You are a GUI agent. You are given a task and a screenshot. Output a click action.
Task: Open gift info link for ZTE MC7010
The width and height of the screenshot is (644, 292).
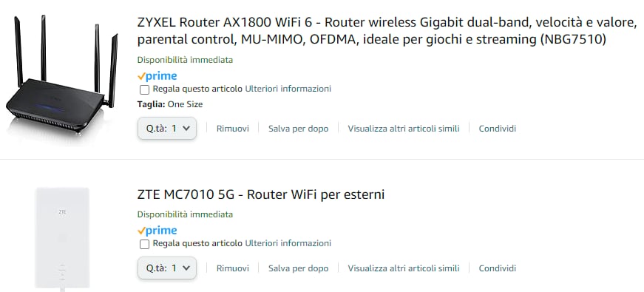click(x=288, y=243)
